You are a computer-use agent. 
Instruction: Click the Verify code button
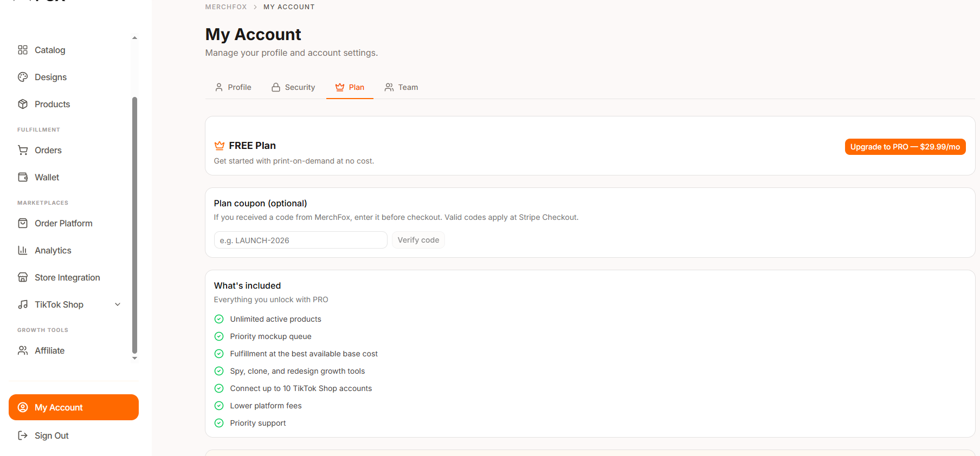[x=418, y=240]
